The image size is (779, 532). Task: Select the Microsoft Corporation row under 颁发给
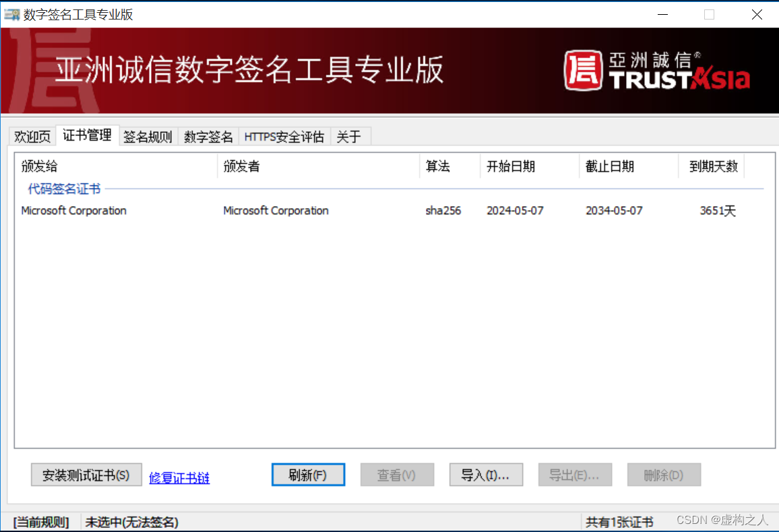pos(74,210)
